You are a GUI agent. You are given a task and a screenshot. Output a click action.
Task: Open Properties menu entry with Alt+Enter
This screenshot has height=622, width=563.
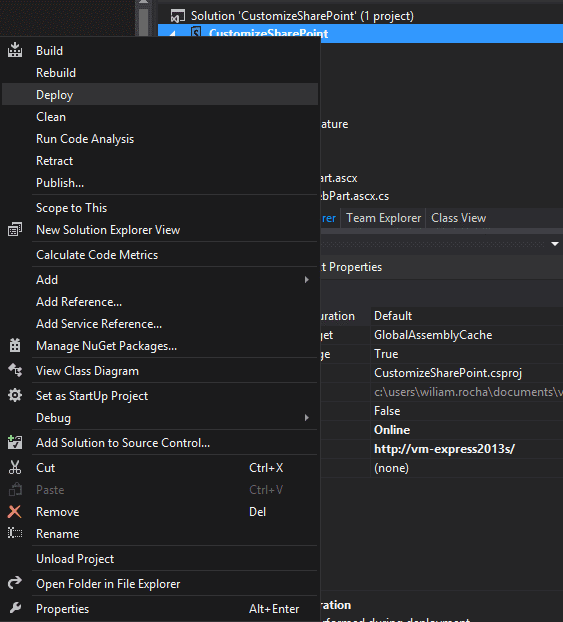click(160, 609)
